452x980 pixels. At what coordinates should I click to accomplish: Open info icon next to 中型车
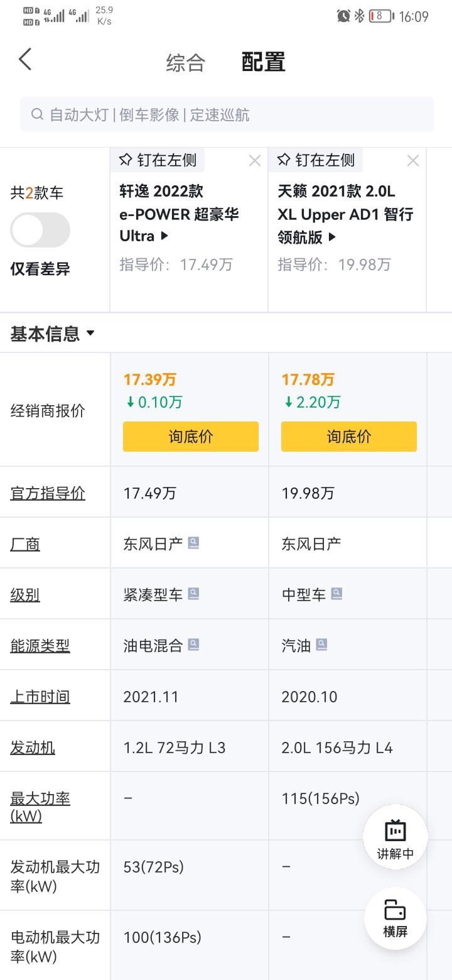336,594
